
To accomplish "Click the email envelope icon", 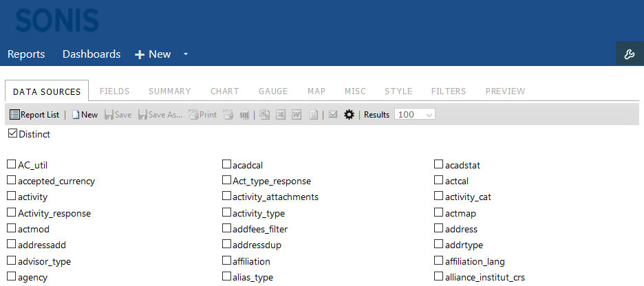I will click(x=333, y=115).
